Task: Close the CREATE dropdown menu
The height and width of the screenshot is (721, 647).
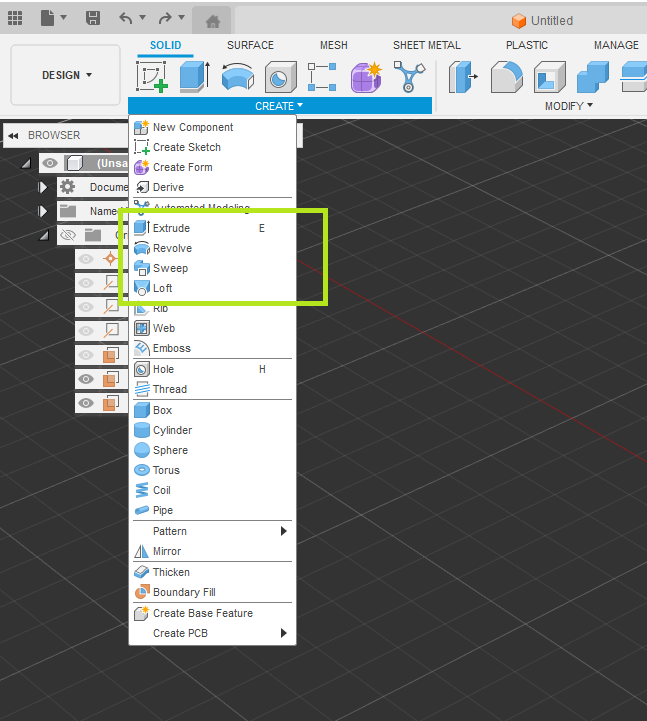Action: [x=280, y=106]
